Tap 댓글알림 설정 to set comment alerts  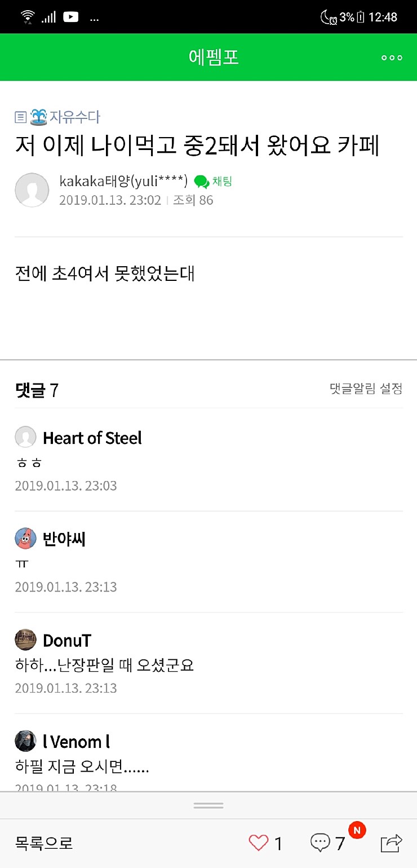(366, 389)
